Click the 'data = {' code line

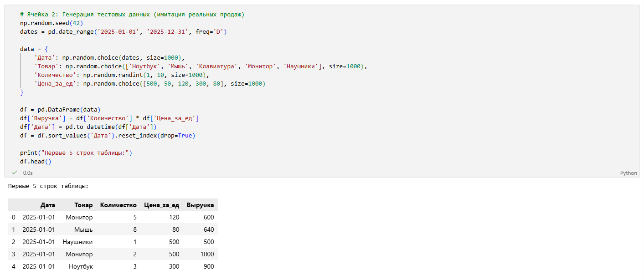[x=34, y=49]
